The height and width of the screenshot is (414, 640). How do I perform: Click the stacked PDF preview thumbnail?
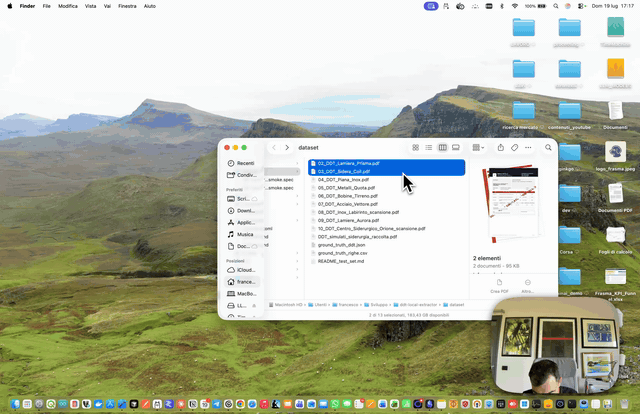(513, 204)
